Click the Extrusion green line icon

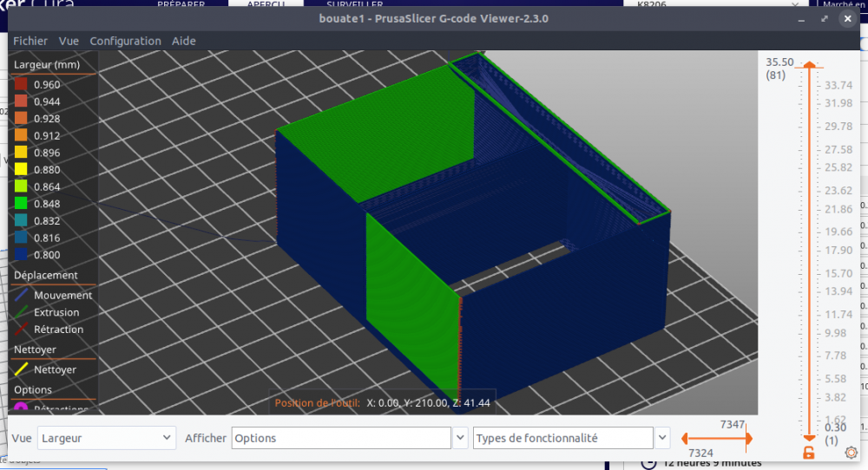[x=21, y=312]
